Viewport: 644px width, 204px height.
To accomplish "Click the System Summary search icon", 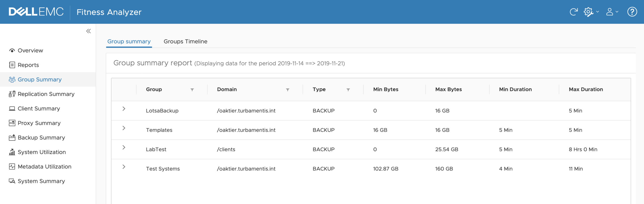I will tap(12, 181).
